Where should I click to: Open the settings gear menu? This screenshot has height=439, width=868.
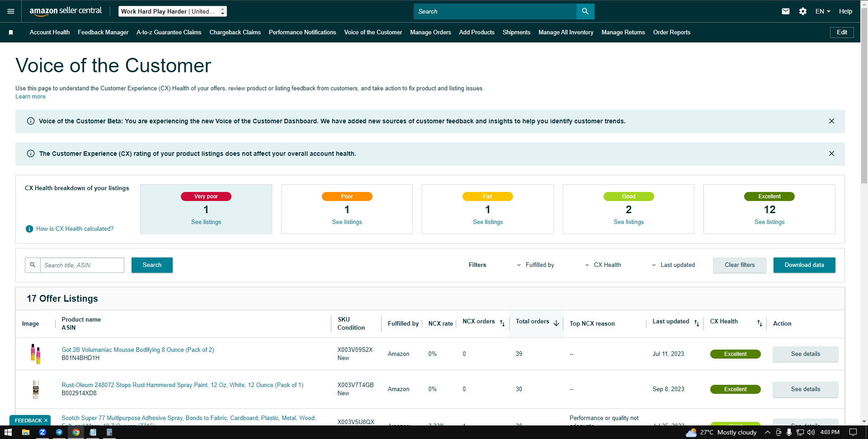coord(803,11)
